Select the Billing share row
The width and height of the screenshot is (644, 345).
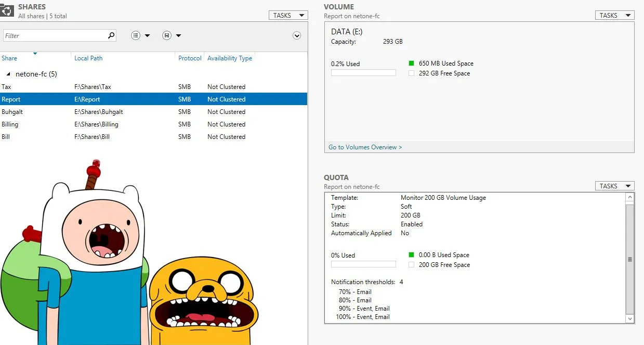click(154, 124)
